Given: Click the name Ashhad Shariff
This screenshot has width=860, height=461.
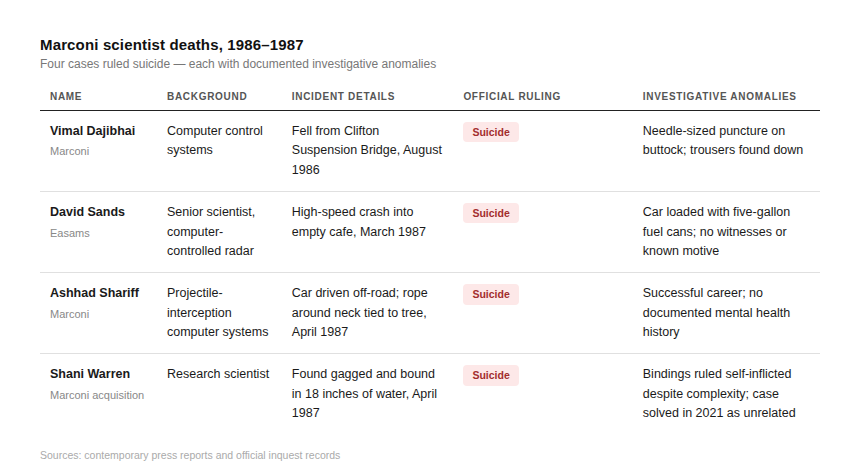Looking at the screenshot, I should [94, 293].
